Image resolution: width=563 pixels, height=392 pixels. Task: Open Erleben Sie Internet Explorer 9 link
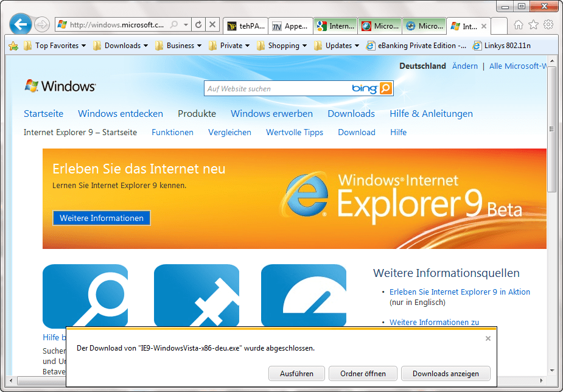click(460, 292)
